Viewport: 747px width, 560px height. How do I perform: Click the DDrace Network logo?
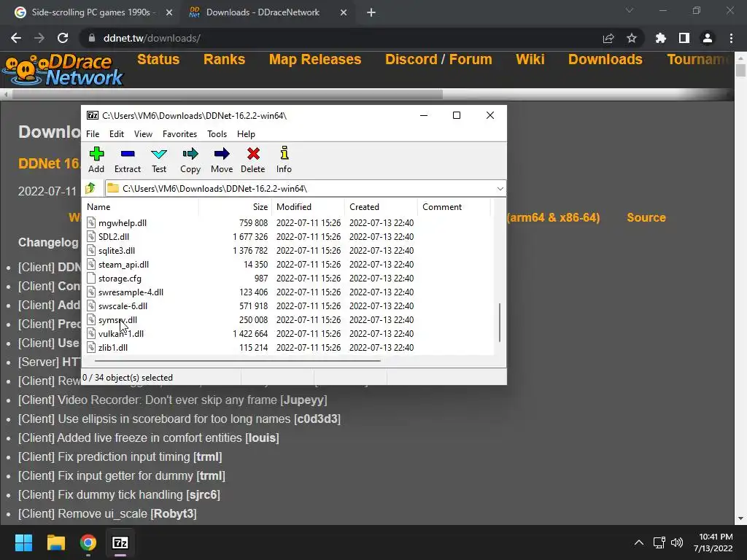tap(63, 70)
